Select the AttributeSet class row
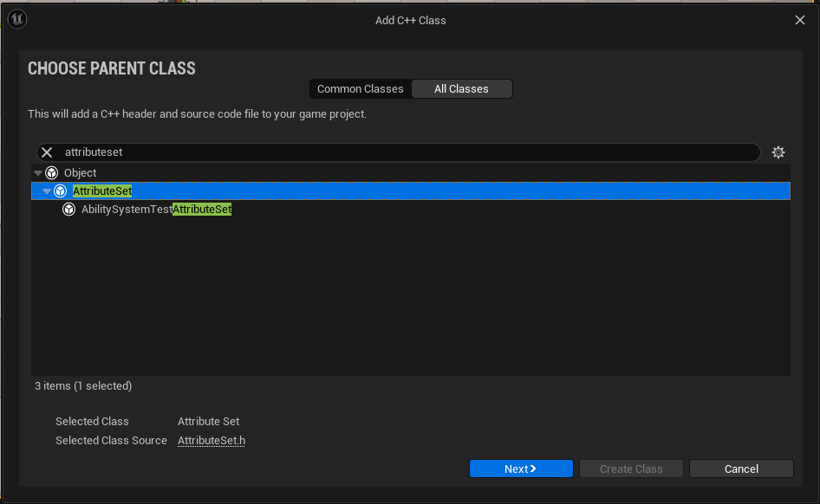This screenshot has height=504, width=820. click(411, 191)
